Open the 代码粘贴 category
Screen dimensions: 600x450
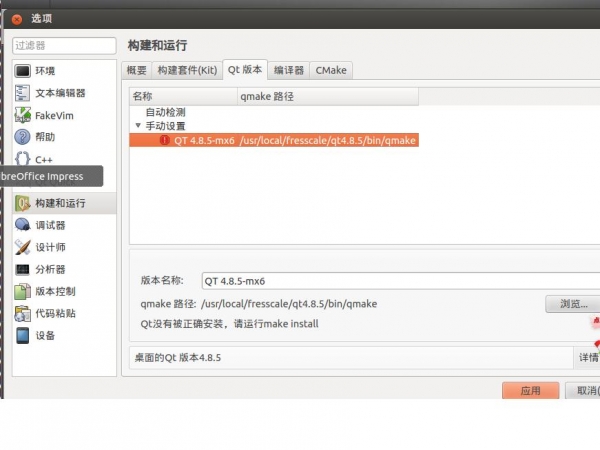click(55, 313)
